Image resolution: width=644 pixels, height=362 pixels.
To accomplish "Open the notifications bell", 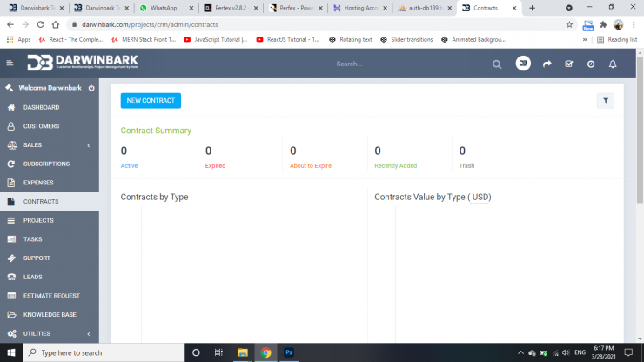I will tap(613, 64).
